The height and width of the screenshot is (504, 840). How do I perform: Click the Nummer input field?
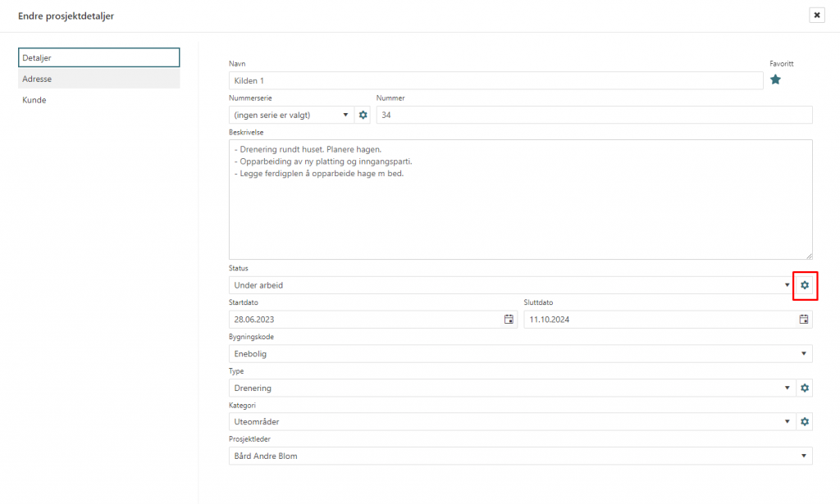pos(594,115)
